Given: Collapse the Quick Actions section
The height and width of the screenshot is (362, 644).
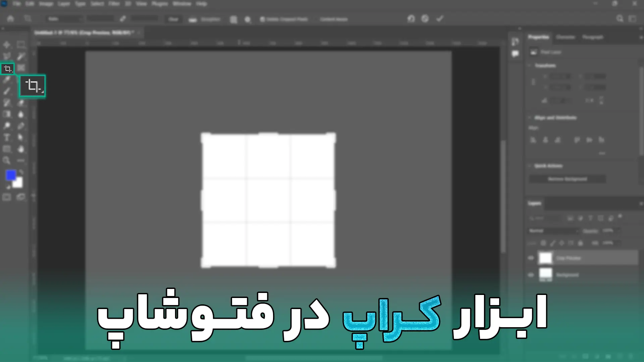Looking at the screenshot, I should 530,166.
